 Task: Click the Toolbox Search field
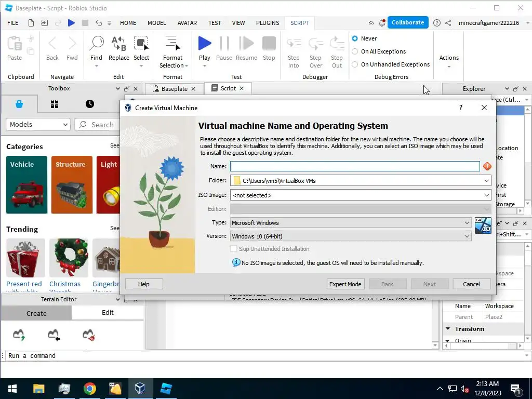[x=97, y=125]
